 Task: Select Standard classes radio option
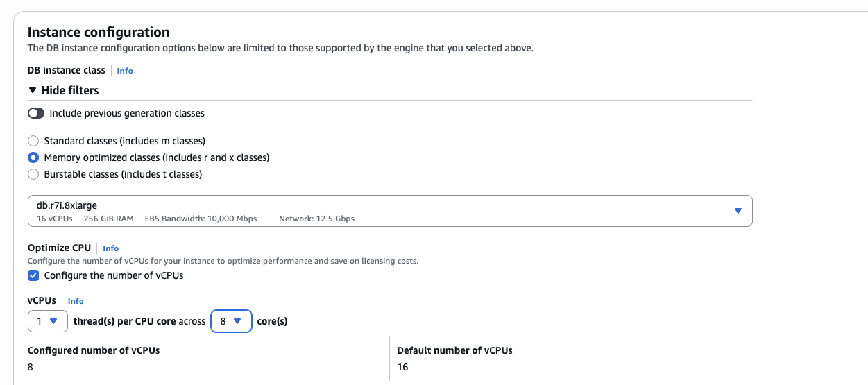[33, 141]
